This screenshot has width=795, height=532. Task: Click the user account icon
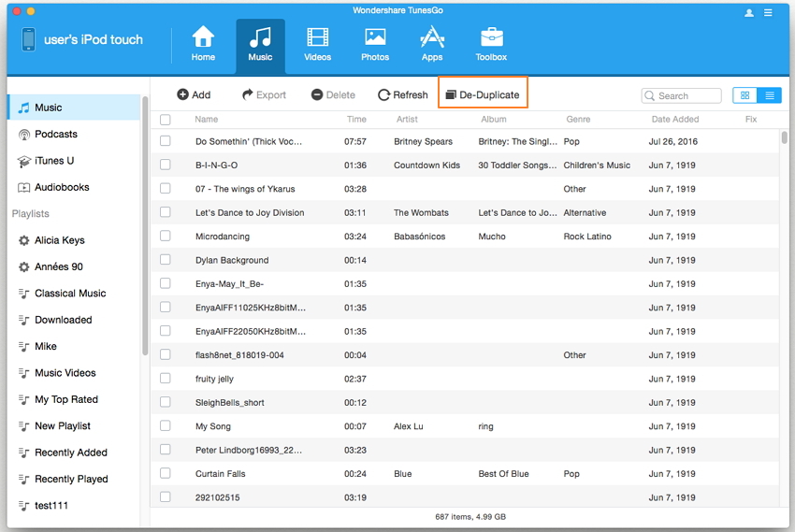(x=749, y=13)
